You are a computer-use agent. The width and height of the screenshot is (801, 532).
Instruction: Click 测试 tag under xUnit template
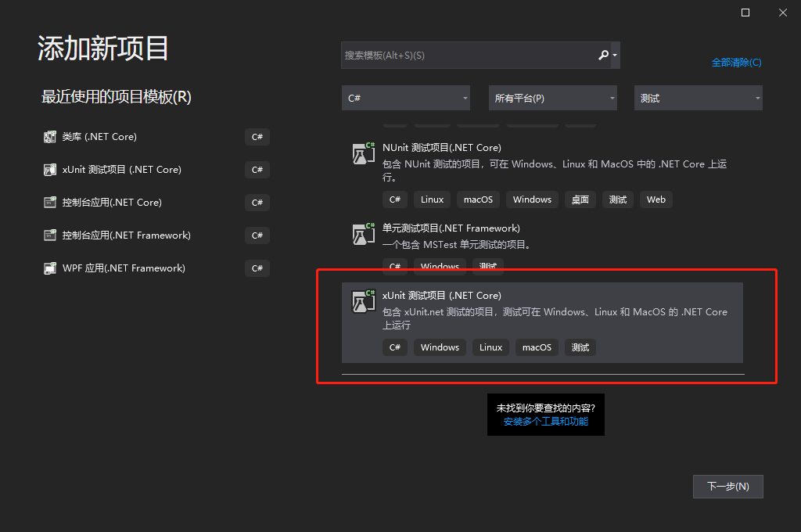click(x=580, y=347)
